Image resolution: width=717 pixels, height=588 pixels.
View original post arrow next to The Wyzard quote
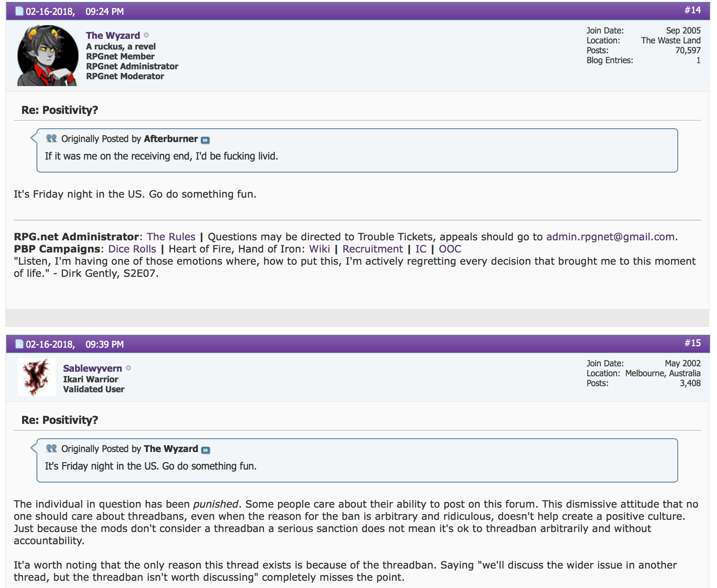click(206, 450)
